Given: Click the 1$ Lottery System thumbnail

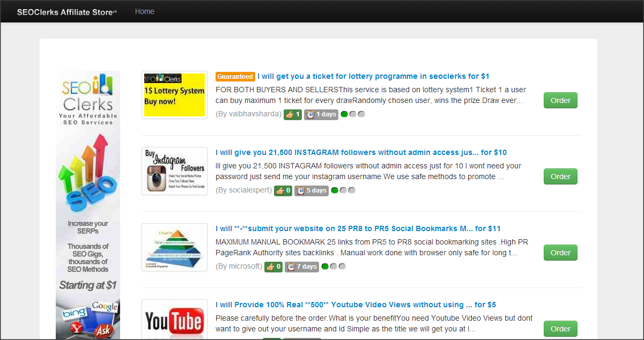Looking at the screenshot, I should pyautogui.click(x=174, y=95).
